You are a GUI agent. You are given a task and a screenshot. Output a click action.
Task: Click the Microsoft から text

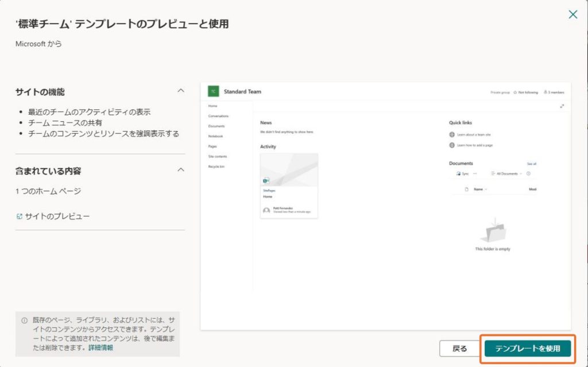click(x=38, y=44)
